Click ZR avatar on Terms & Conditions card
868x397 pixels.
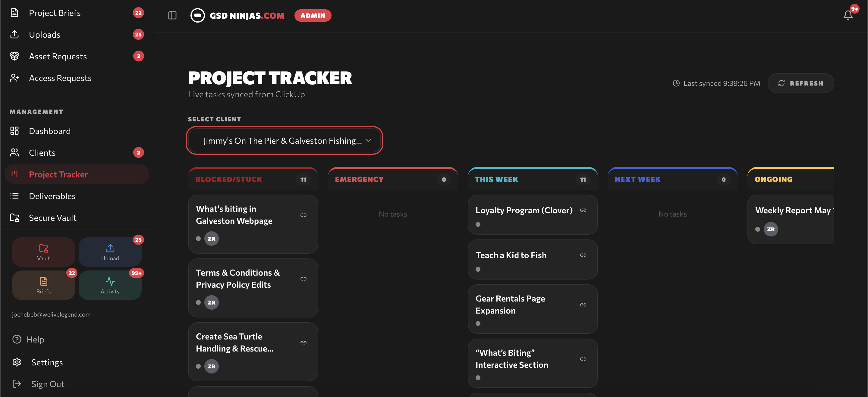[211, 302]
